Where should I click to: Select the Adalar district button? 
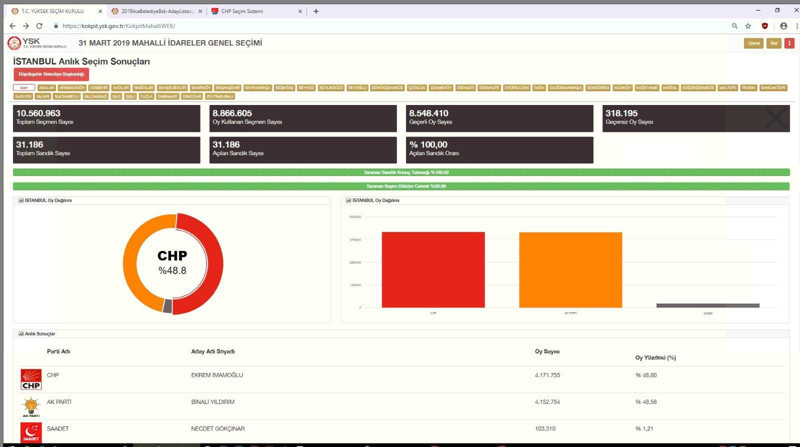pos(46,88)
